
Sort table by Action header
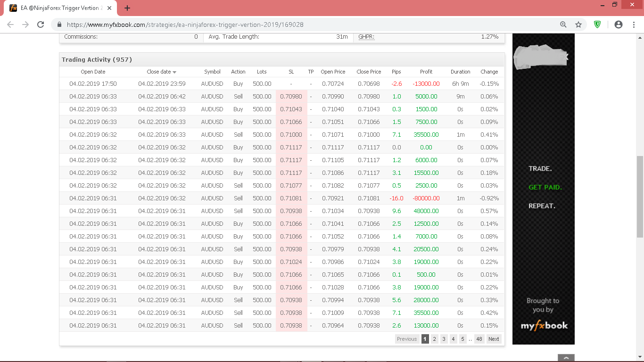point(238,72)
